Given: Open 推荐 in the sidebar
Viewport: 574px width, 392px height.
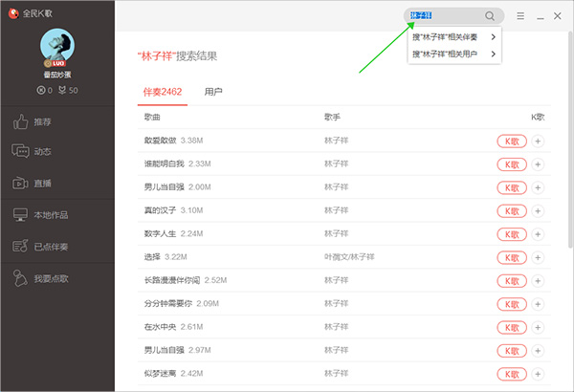Looking at the screenshot, I should coord(43,122).
